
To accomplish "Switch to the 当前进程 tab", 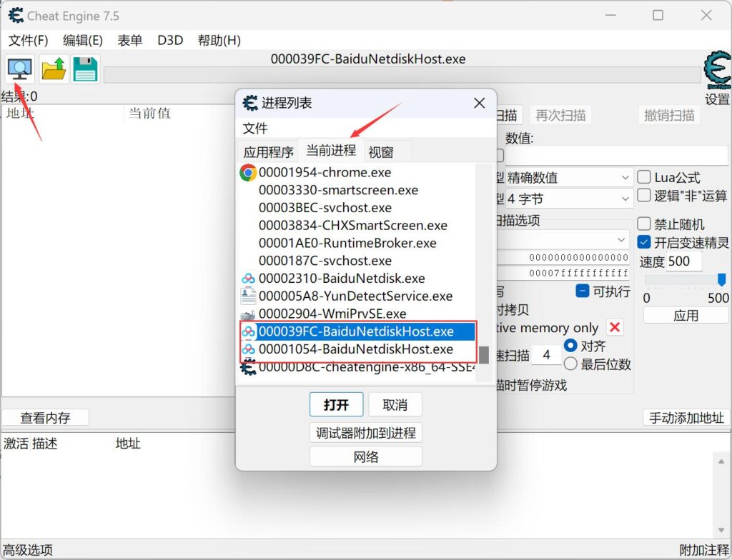I will [331, 150].
